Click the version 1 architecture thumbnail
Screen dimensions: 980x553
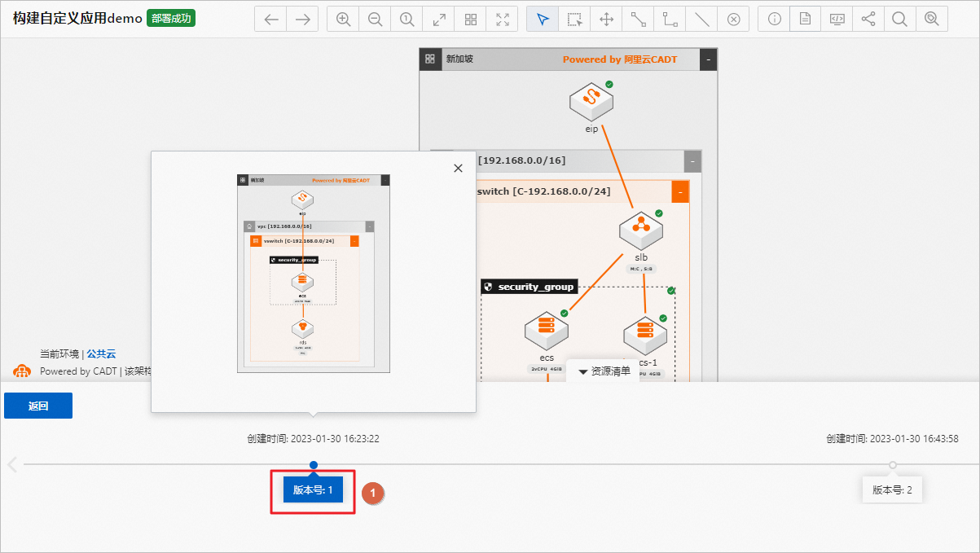click(x=314, y=273)
